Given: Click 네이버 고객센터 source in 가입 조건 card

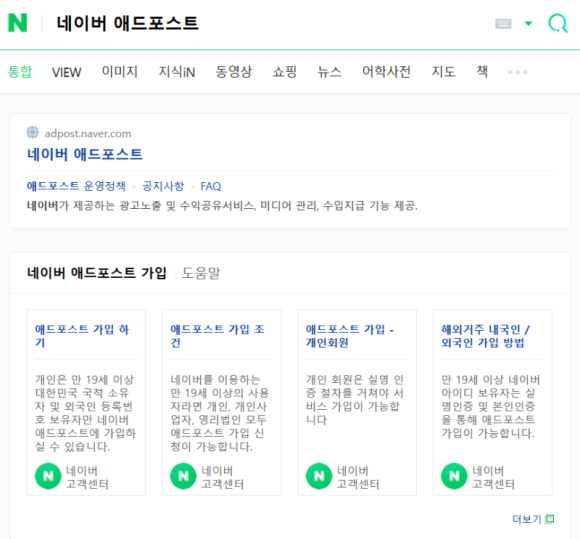Looking at the screenshot, I should point(223,477).
